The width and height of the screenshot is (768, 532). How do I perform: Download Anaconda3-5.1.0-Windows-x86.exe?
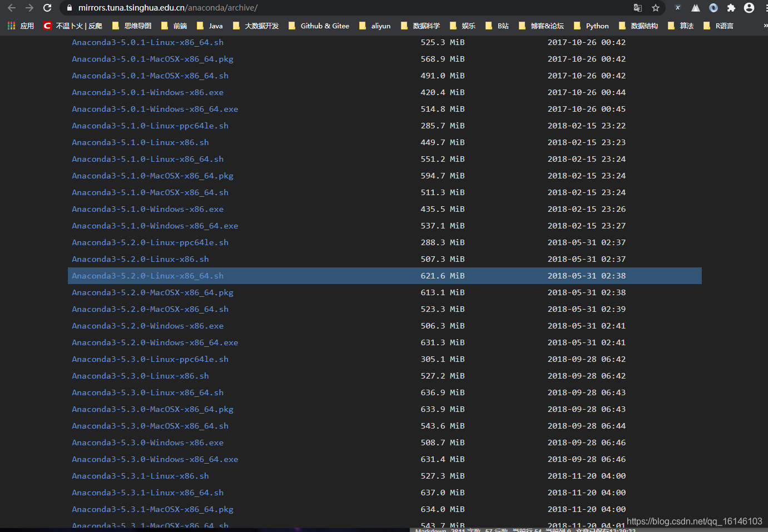148,209
